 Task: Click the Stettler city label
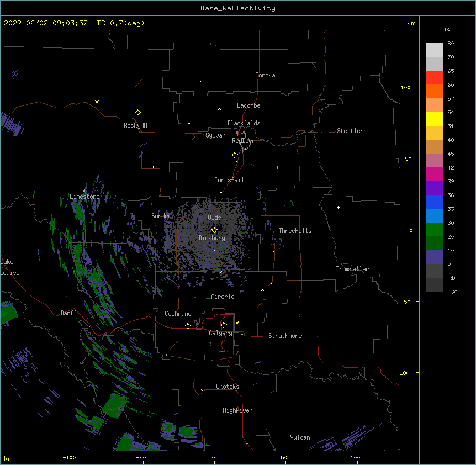click(x=350, y=131)
